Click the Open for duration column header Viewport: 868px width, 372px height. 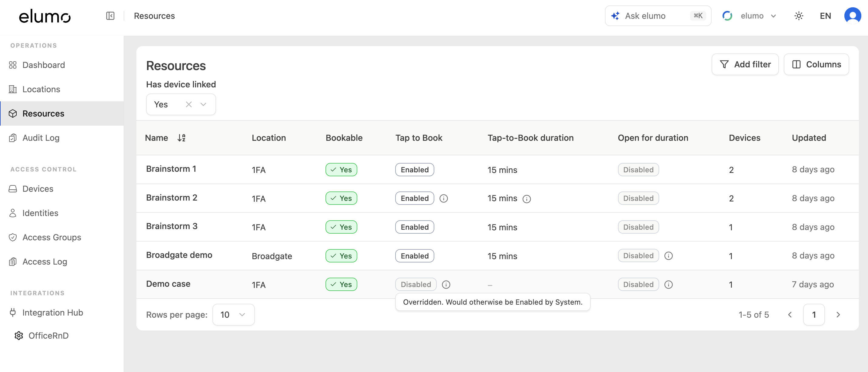pos(653,138)
